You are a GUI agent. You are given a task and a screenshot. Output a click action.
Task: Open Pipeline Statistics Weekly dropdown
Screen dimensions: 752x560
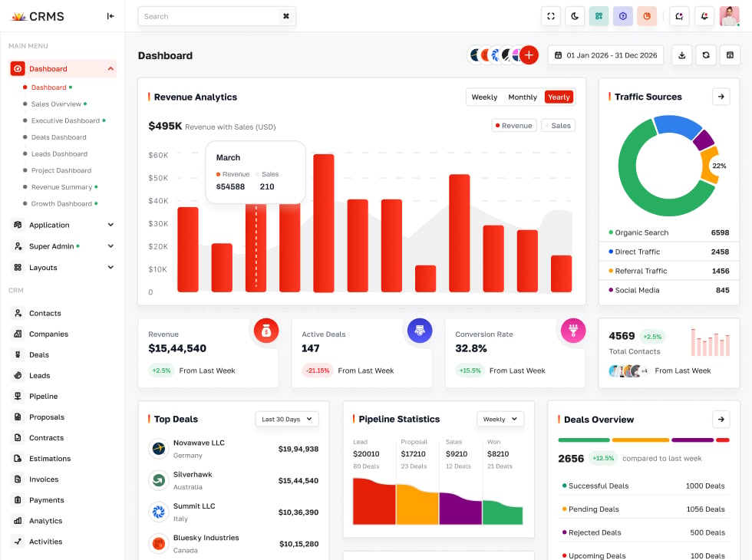pyautogui.click(x=500, y=419)
